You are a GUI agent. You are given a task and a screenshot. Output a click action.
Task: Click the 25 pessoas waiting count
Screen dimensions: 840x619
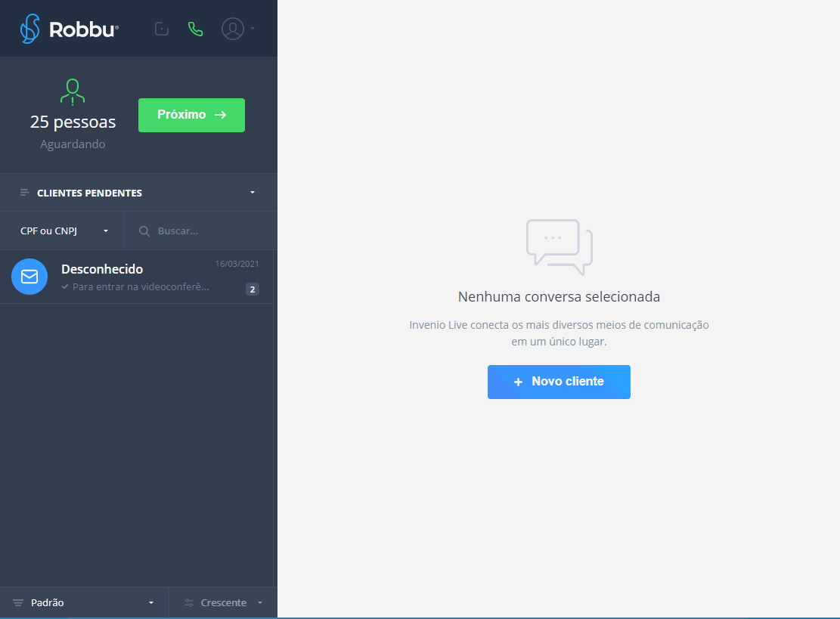pos(73,122)
